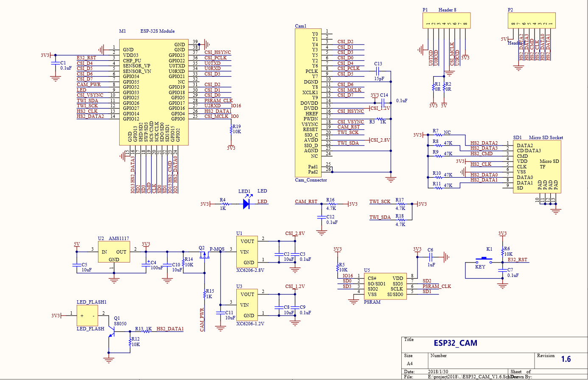
Task: Select the "Micro SD Socket" label
Action: coord(546,137)
